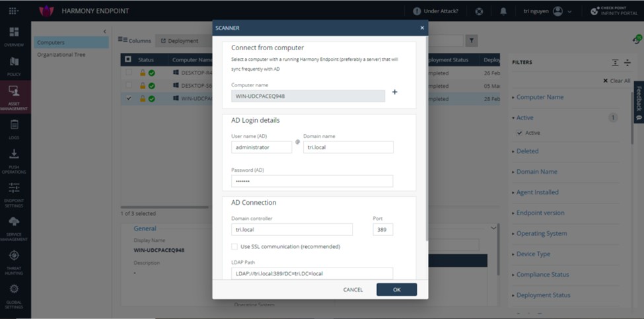Click the top-right sync status icon
644x319 pixels.
(x=637, y=40)
